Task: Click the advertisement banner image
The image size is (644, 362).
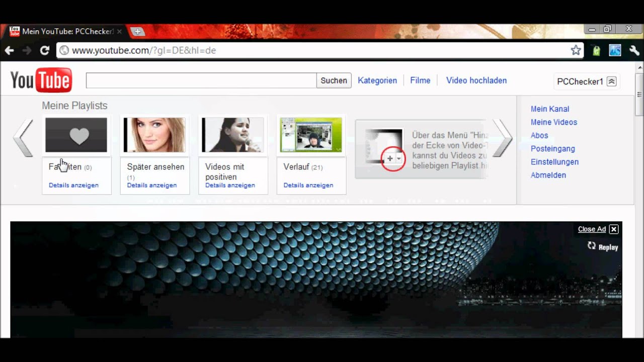Action: point(316,280)
